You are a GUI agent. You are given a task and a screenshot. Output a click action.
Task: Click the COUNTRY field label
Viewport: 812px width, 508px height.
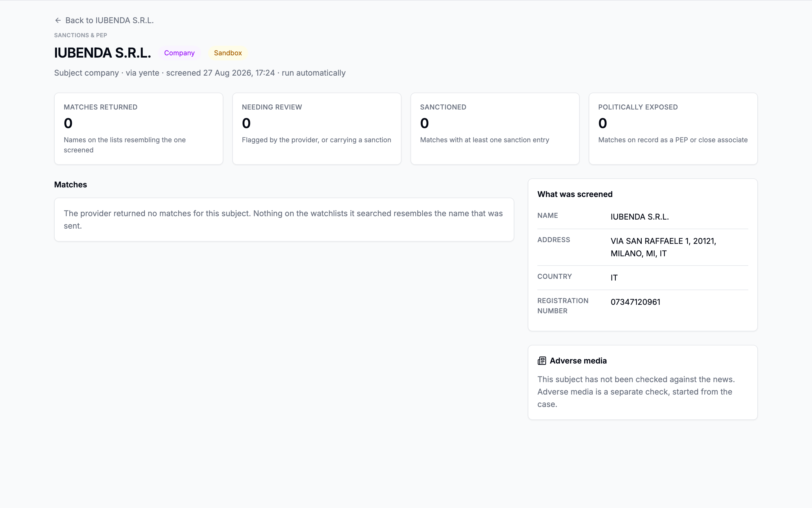coord(555,277)
